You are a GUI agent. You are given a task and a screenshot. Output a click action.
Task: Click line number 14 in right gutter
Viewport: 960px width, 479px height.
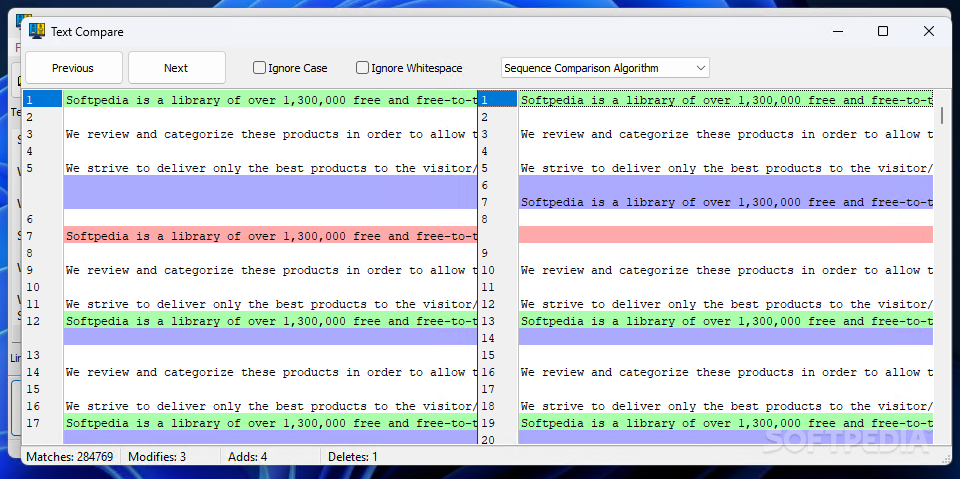tap(487, 338)
